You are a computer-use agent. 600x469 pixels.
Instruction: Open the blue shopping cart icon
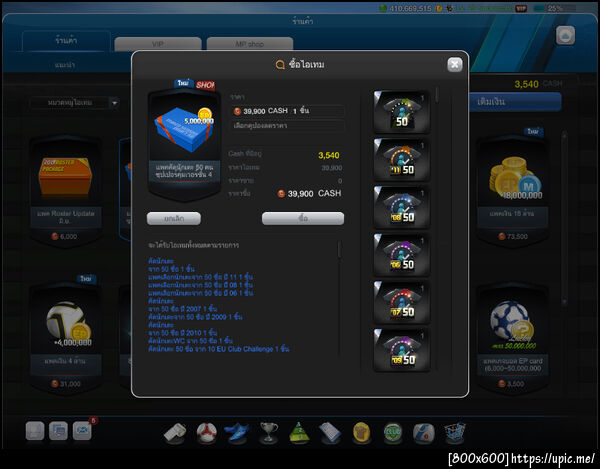click(x=455, y=433)
